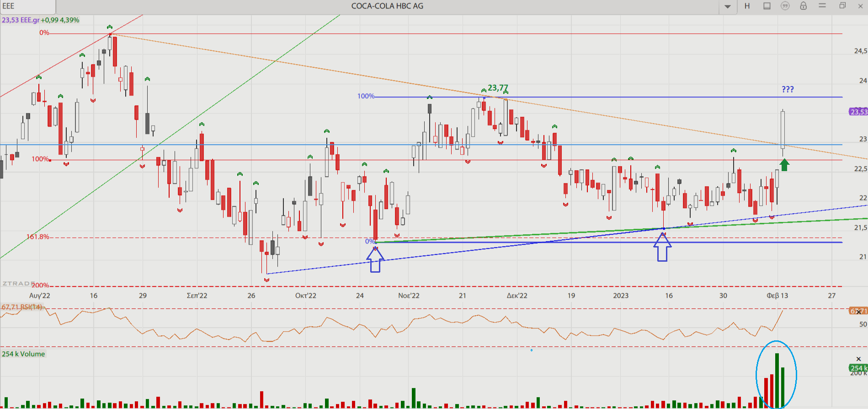Image resolution: width=868 pixels, height=409 pixels.
Task: Click the Αυγ'22 date axis label
Action: tap(40, 296)
